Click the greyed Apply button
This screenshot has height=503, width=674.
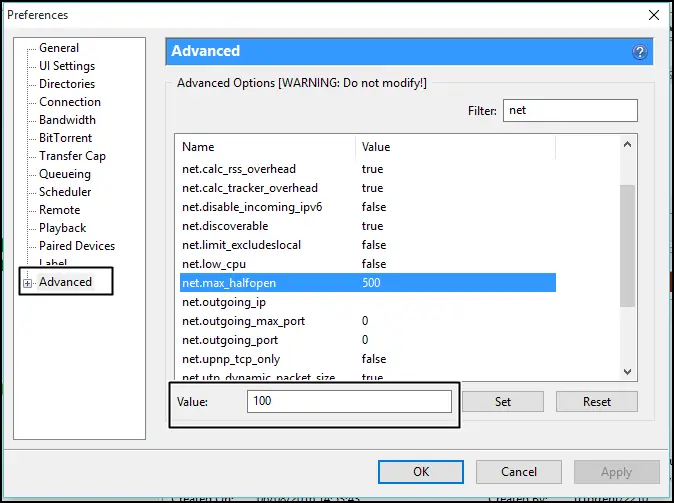tap(616, 472)
